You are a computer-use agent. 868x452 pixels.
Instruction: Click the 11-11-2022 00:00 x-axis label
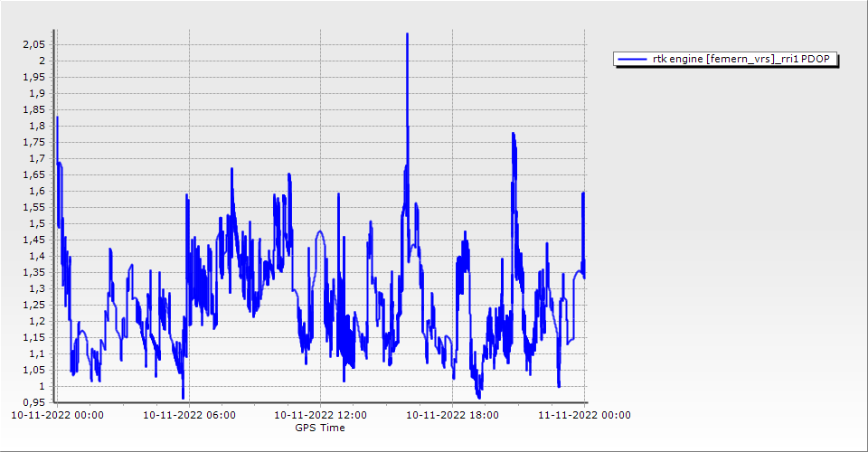tap(584, 416)
